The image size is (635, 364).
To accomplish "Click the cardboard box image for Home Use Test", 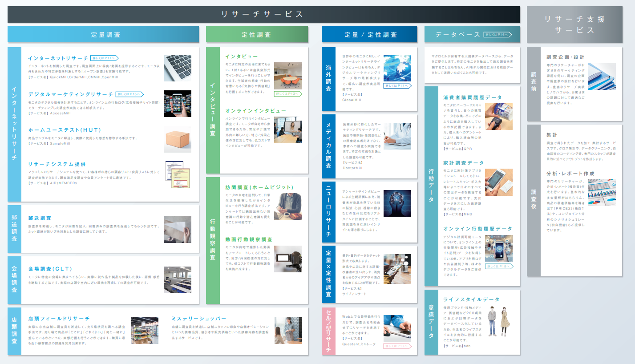I will coord(178,139).
